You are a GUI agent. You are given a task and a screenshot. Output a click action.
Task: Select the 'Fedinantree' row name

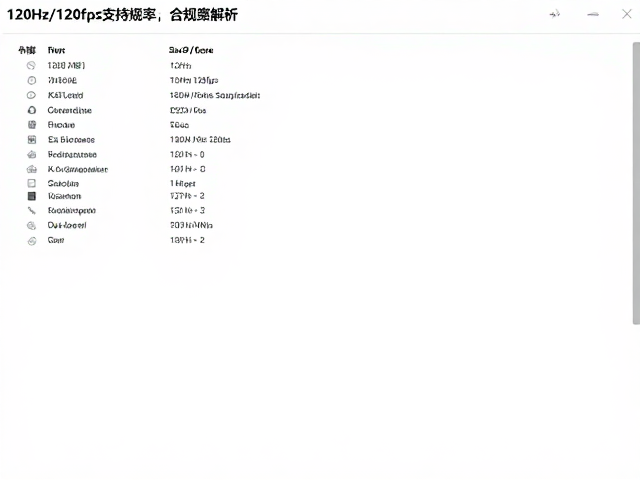pos(72,155)
